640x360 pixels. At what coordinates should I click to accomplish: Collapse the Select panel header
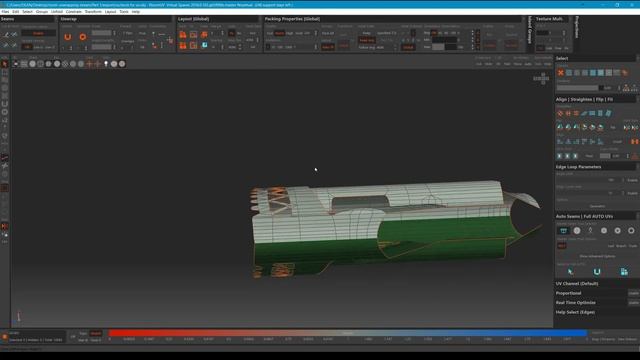tap(596, 58)
